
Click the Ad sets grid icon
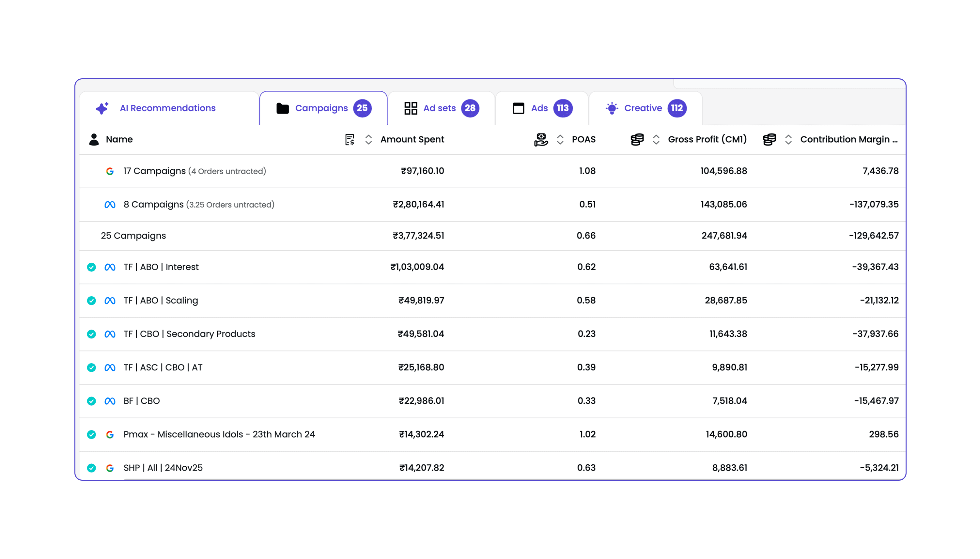tap(410, 108)
